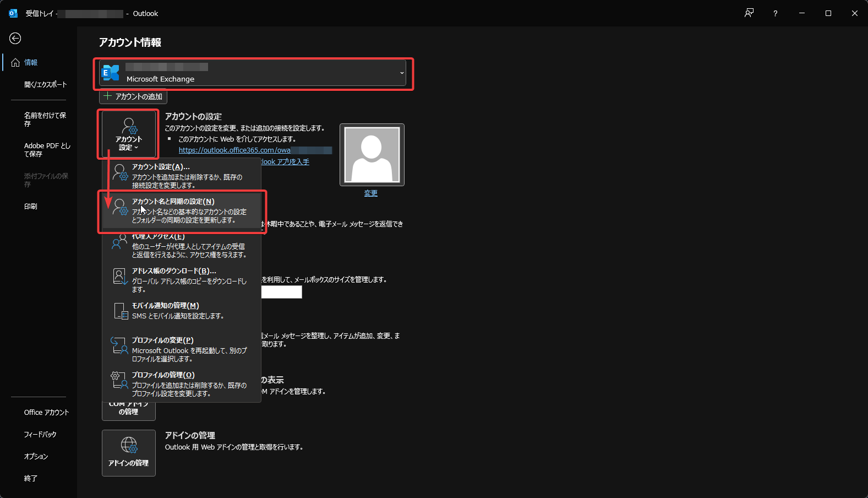Click the back arrow icon
This screenshot has width=868, height=498.
pyautogui.click(x=15, y=38)
